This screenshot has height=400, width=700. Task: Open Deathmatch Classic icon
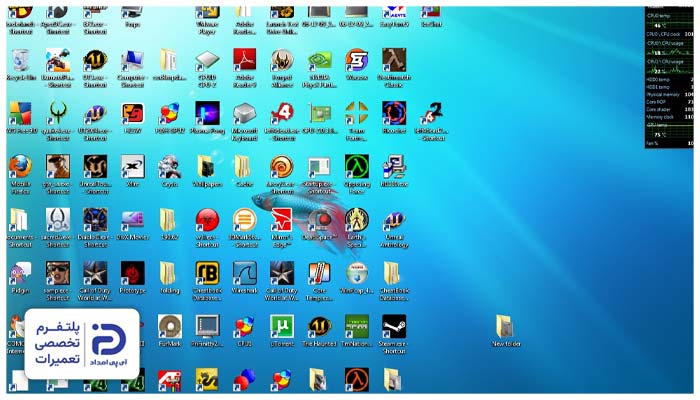pyautogui.click(x=394, y=60)
